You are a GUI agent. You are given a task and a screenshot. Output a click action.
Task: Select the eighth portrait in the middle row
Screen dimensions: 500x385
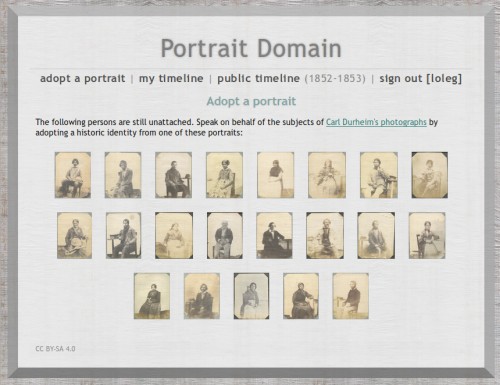coord(427,235)
